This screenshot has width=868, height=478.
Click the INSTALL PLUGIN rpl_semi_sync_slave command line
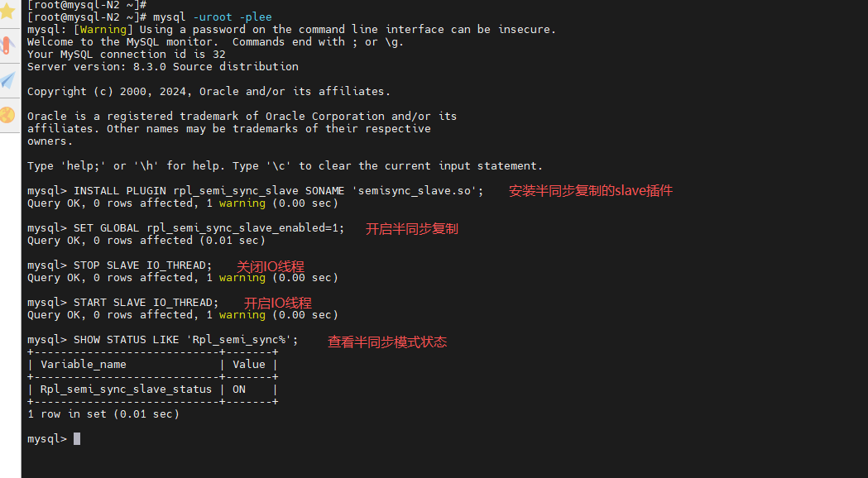[x=255, y=191]
